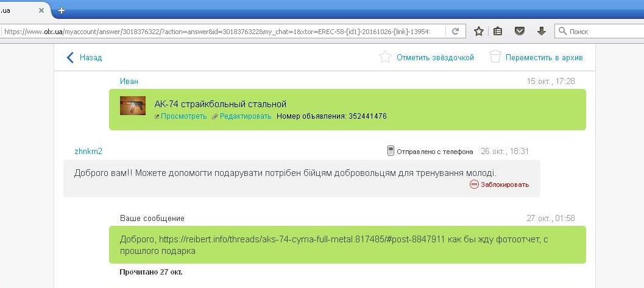Viewport: 644px width, 288px height.
Task: Click the search magnifier icon
Action: (x=563, y=31)
